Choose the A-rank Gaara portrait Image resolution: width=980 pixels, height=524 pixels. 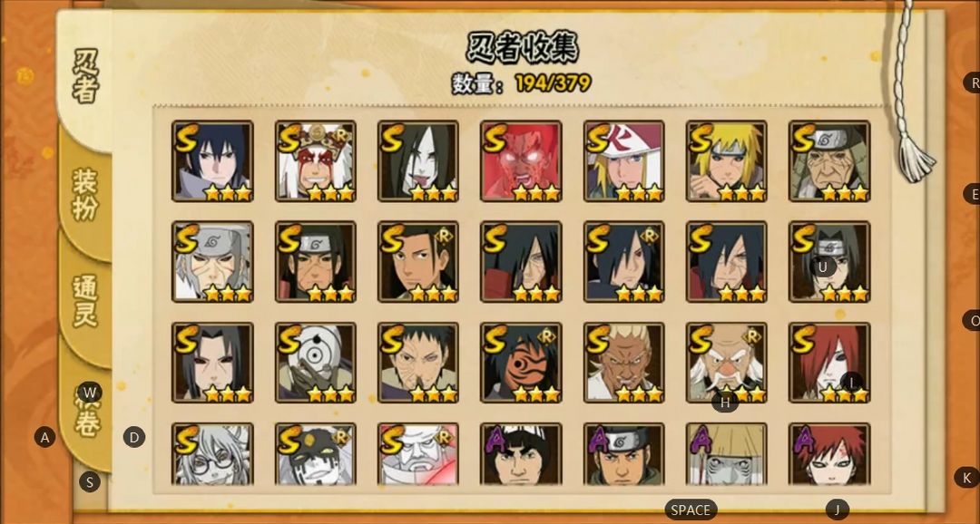pyautogui.click(x=829, y=455)
